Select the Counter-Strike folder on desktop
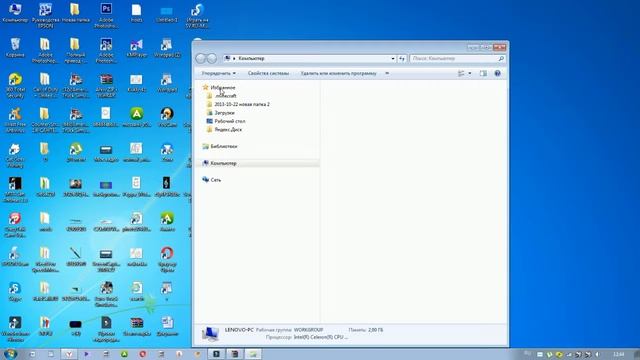 point(45,120)
